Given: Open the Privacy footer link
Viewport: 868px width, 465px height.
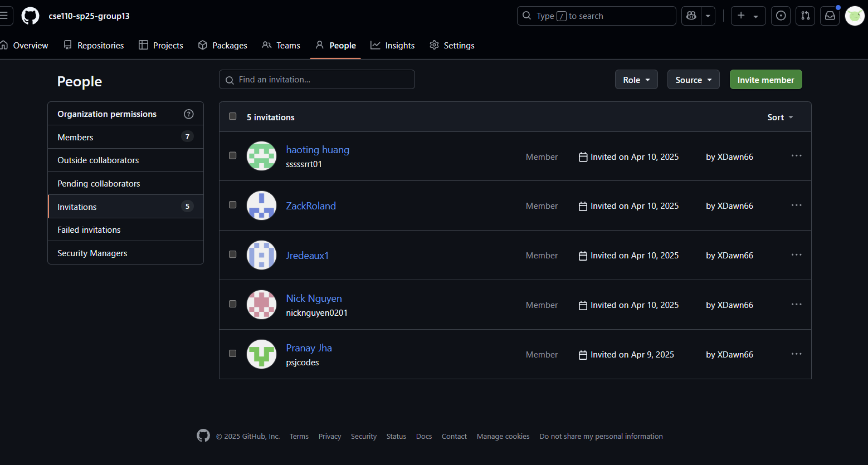Looking at the screenshot, I should 330,437.
